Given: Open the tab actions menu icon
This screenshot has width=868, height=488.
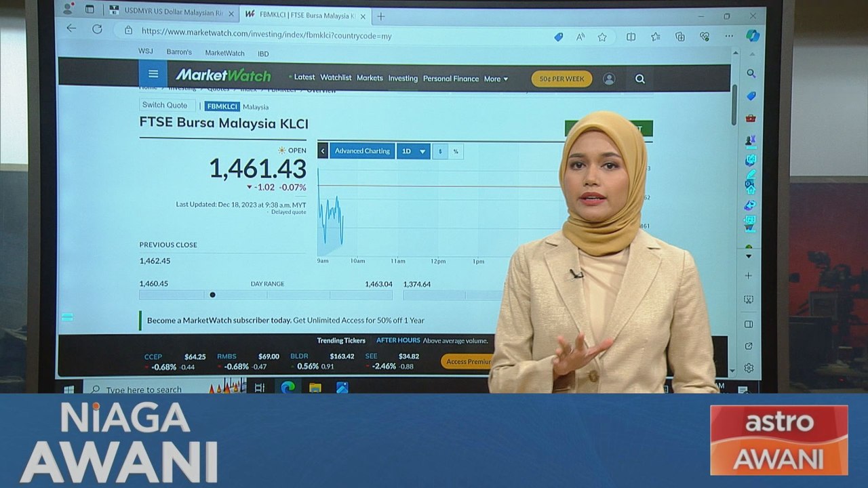Looking at the screenshot, I should click(90, 9).
